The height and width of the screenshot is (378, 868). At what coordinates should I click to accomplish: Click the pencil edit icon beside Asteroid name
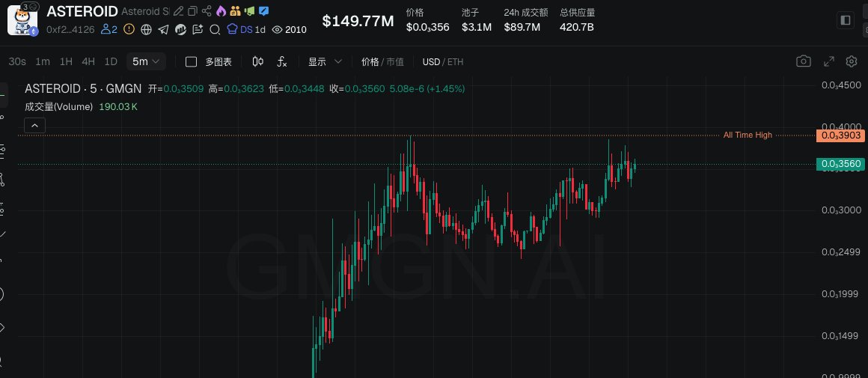(177, 11)
